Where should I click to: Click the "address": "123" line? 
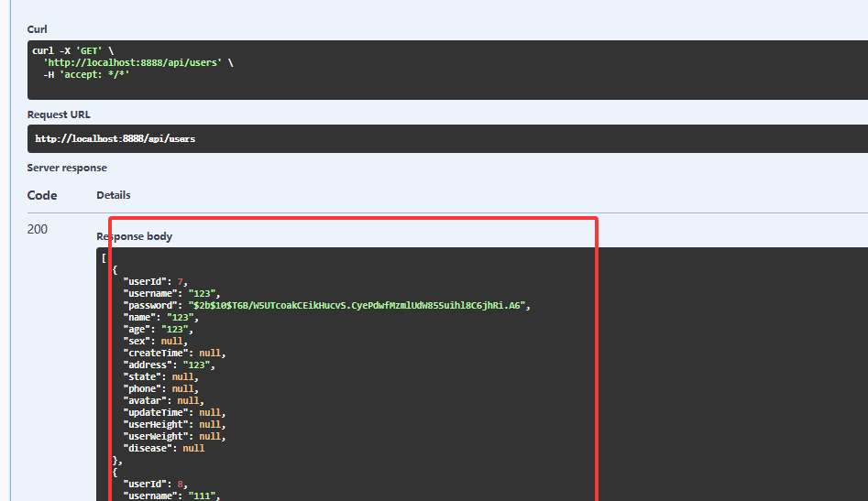[x=169, y=365]
